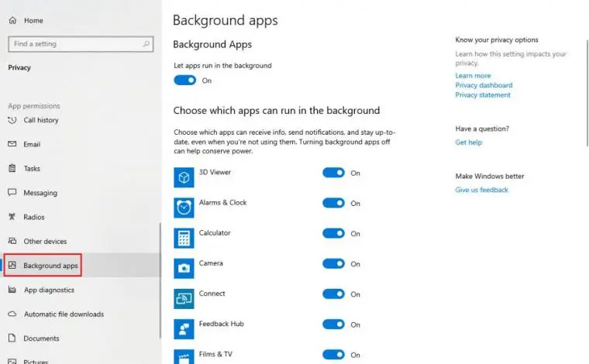Viewport: 589px width, 364px height.
Task: Click the Alarms & Clock label
Action: 222,203
